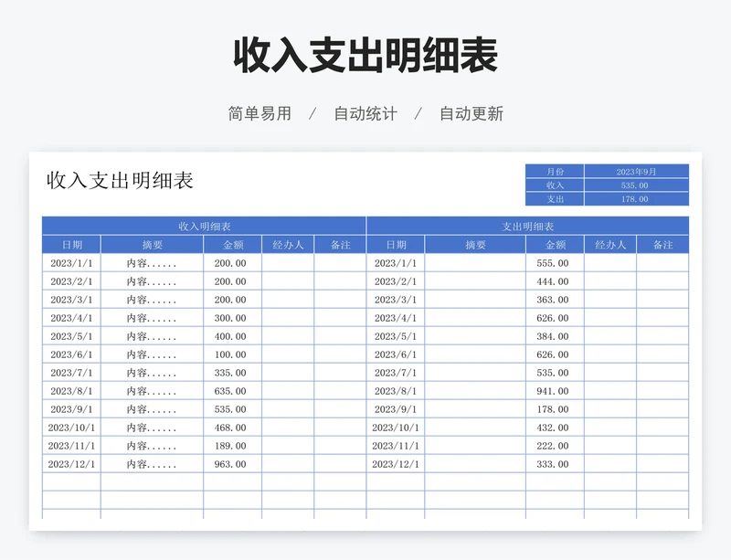
Task: Click income date 2023/12/1 cell
Action: coord(71,464)
